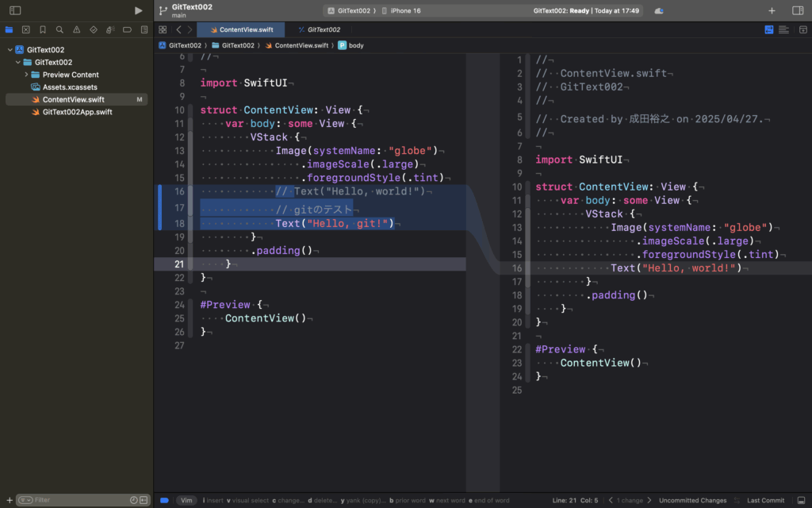
Task: Click the add plus button in navigator
Action: [10, 500]
